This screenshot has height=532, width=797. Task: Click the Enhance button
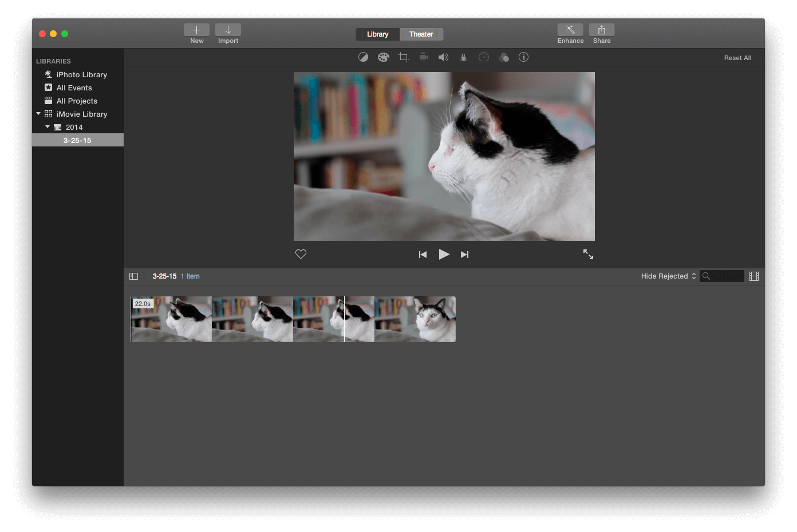pyautogui.click(x=570, y=33)
